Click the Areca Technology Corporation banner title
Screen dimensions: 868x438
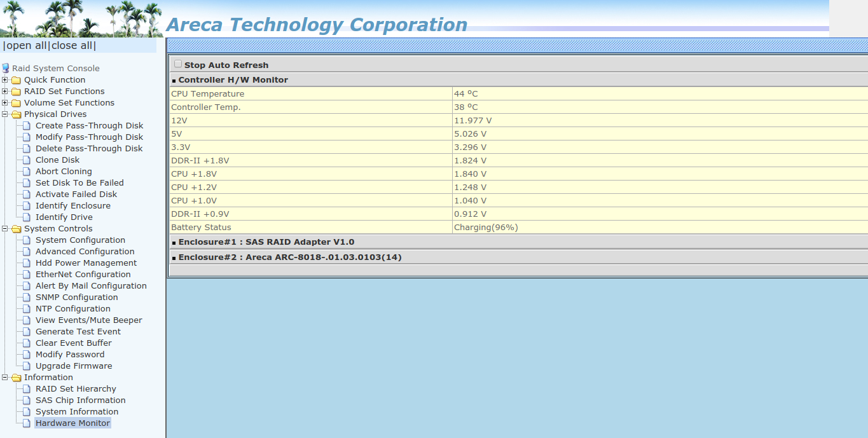point(316,24)
